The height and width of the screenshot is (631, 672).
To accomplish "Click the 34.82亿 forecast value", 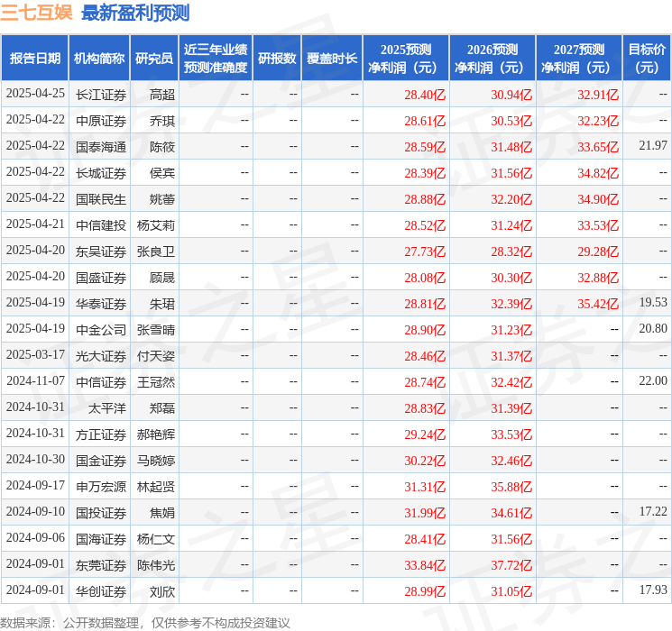I will [x=598, y=173].
